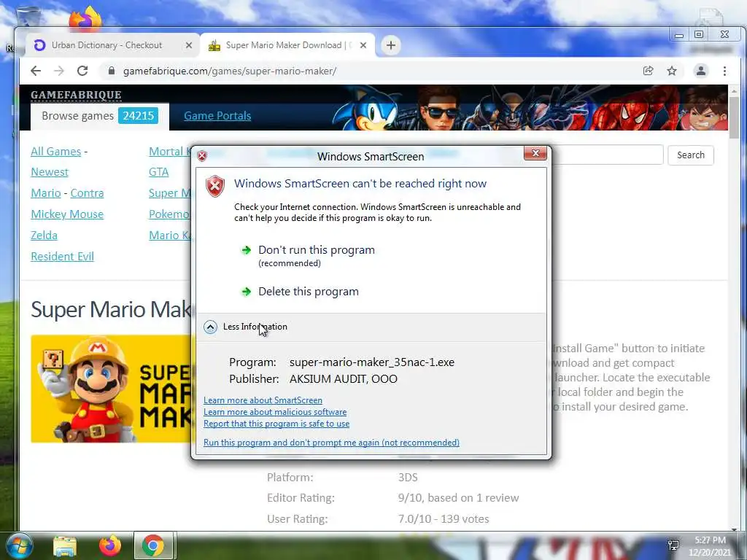Open the share page icon in address bar
This screenshot has width=747, height=560.
pyautogui.click(x=648, y=71)
